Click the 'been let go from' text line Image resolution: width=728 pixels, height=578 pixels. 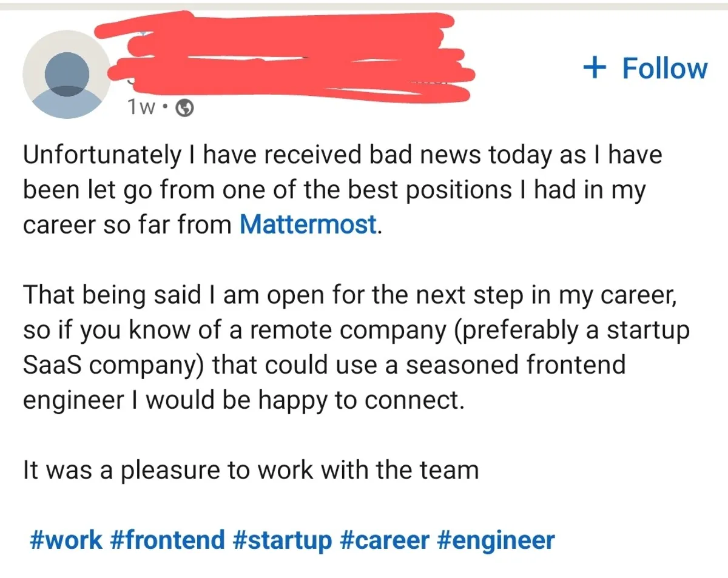[334, 190]
